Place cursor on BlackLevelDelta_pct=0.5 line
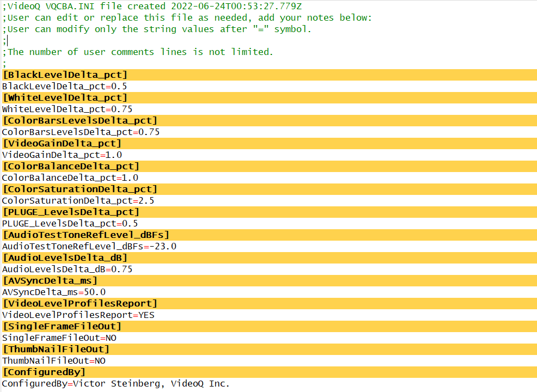 pos(65,86)
